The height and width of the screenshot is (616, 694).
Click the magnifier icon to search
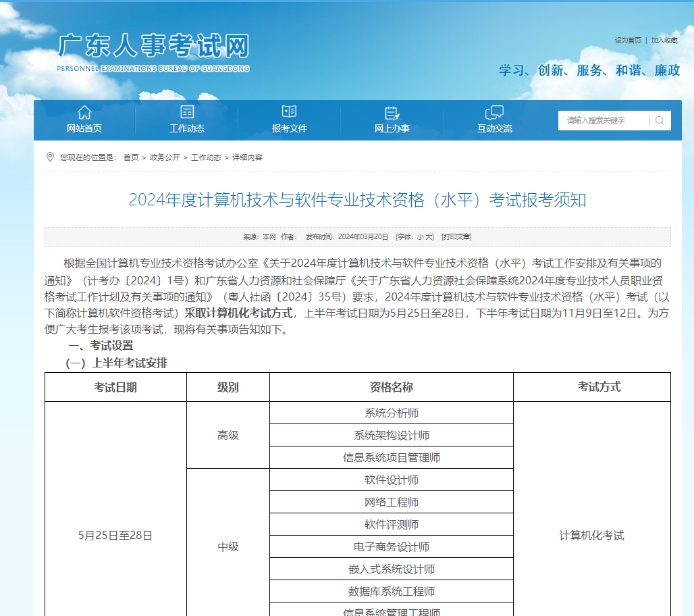click(x=660, y=120)
